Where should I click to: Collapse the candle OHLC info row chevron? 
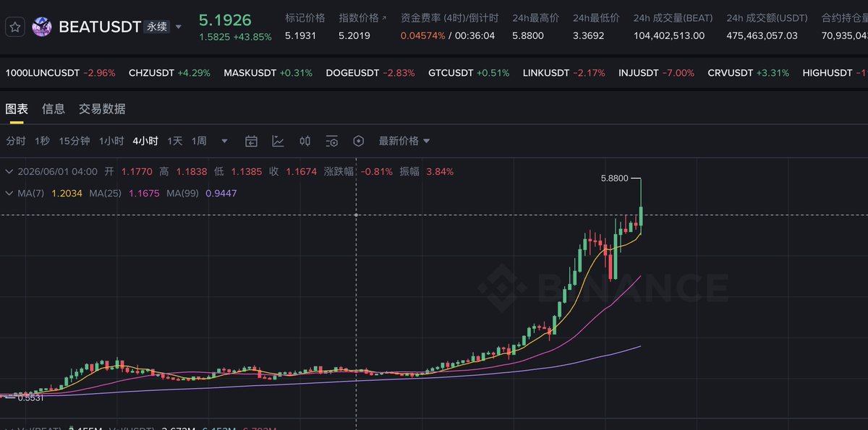click(x=9, y=172)
